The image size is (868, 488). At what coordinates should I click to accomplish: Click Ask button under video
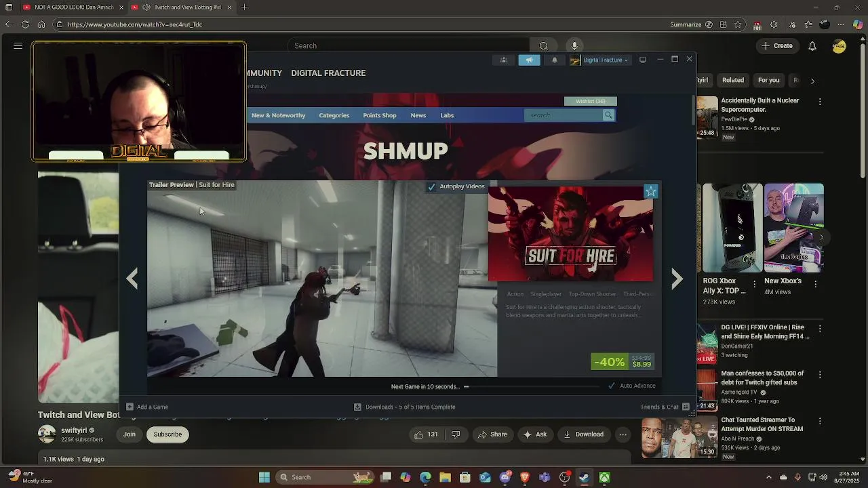(x=535, y=434)
